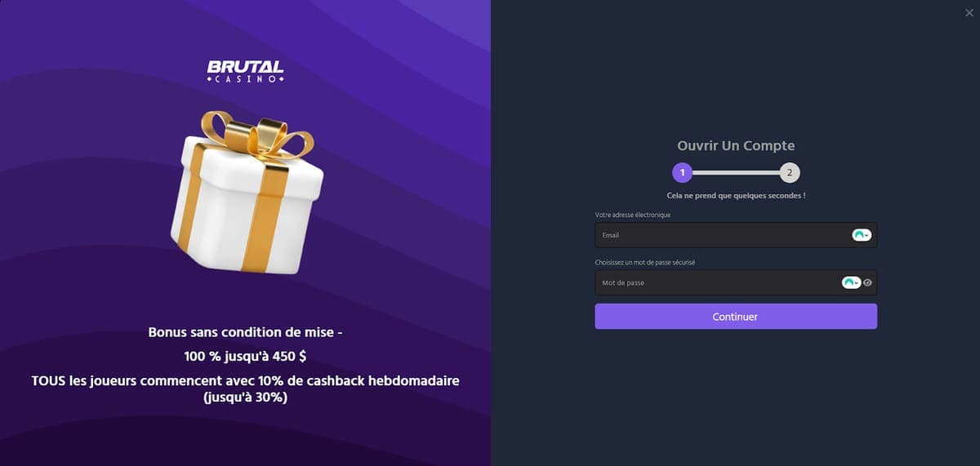Close the registration dialog with the X
The width and height of the screenshot is (980, 466).
coord(969,12)
